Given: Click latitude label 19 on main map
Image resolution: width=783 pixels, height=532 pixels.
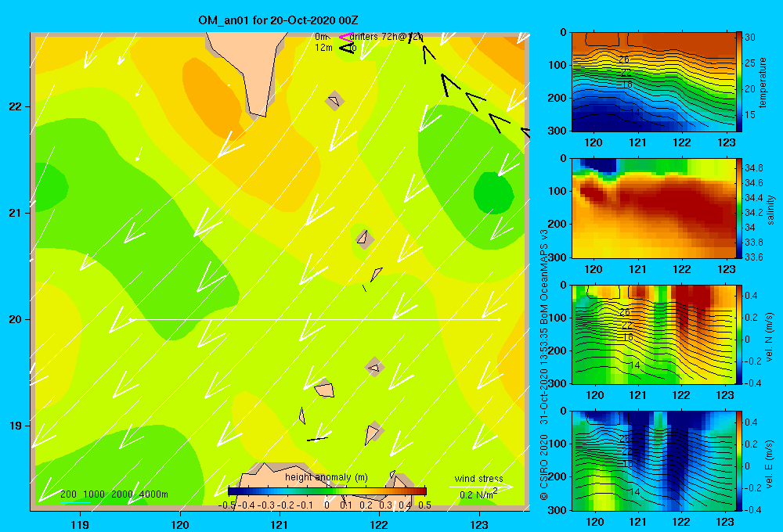Looking at the screenshot, I should click(16, 426).
